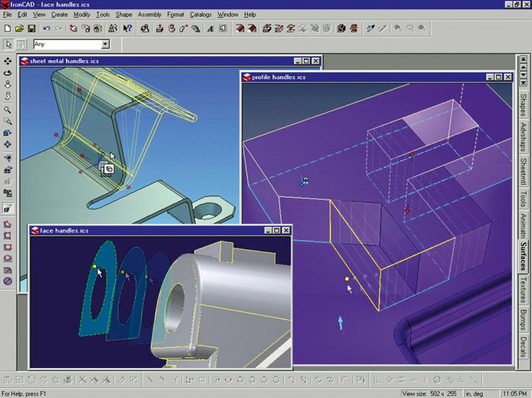Click the Undo arrow icon
532x398 pixels.
[47, 28]
